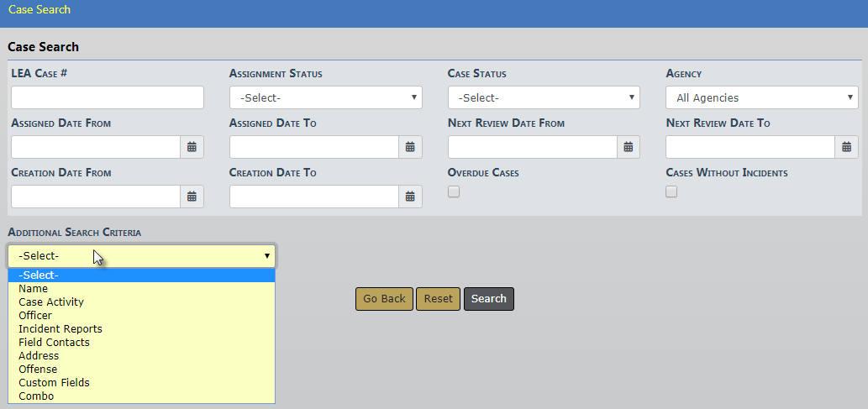The height and width of the screenshot is (409, 868).
Task: Open calendar picker for Creation Date To
Action: pos(410,197)
